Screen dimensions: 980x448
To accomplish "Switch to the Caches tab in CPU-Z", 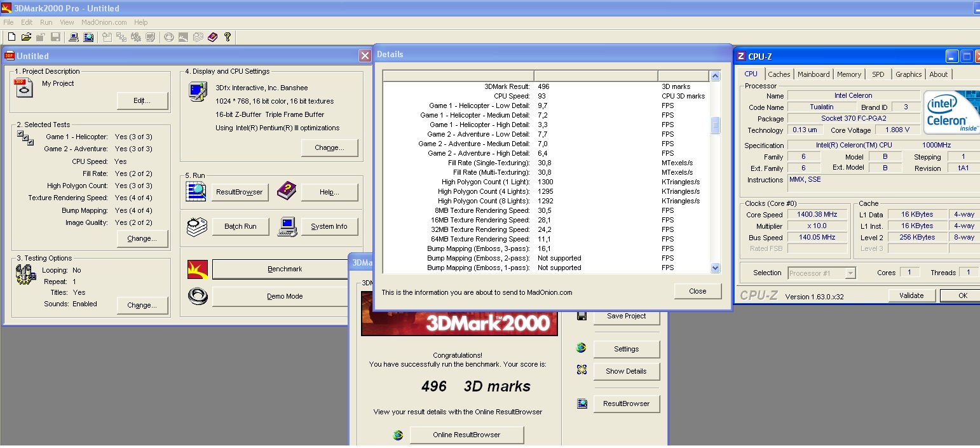I will [779, 74].
